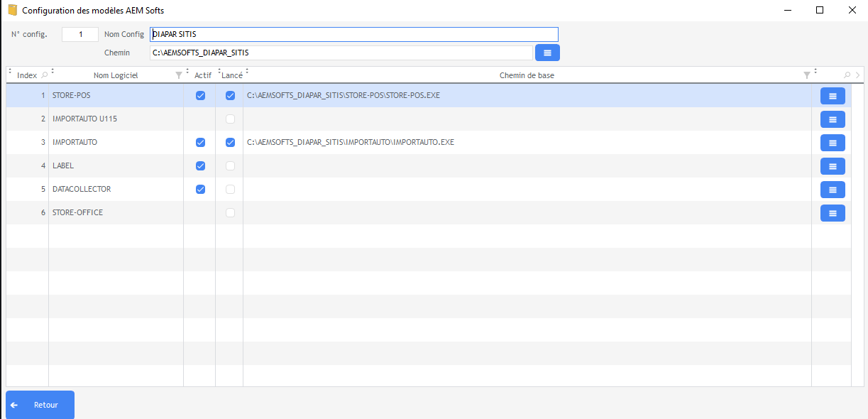Open menu button on the LABEL row

click(x=832, y=166)
